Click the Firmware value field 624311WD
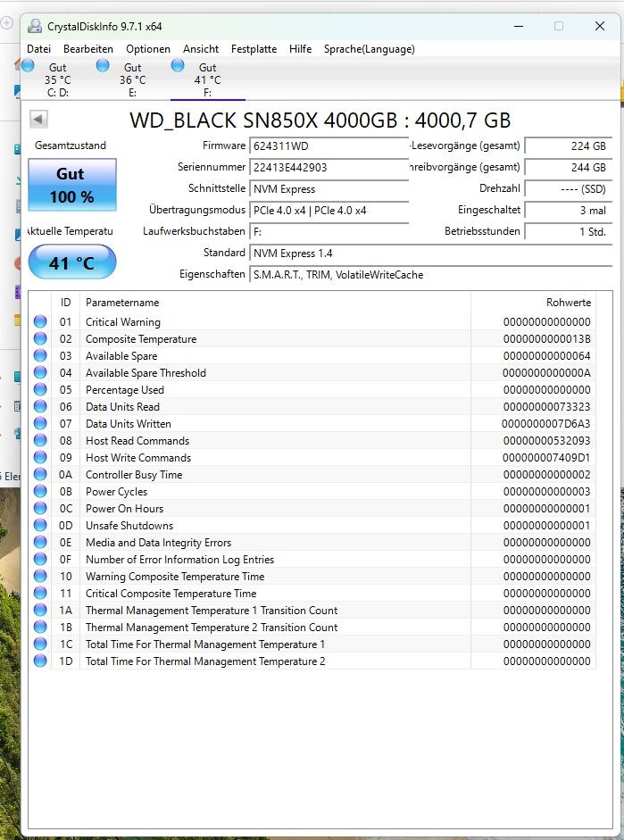The height and width of the screenshot is (840, 624). [329, 146]
